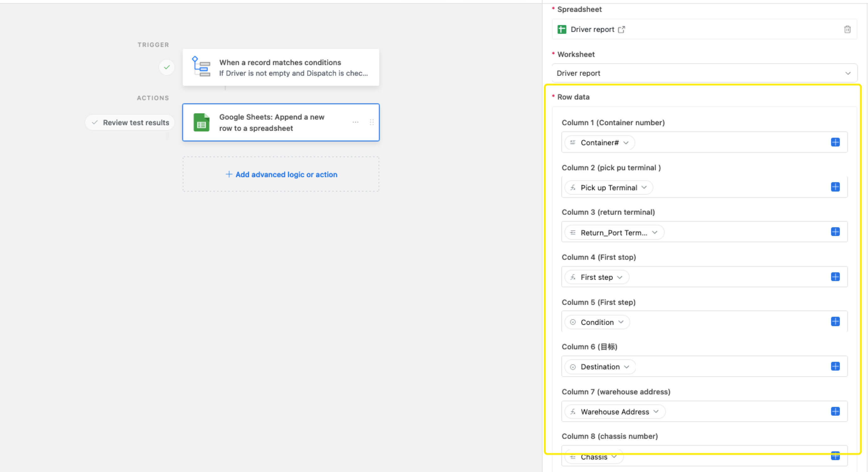Click the blue plus for Column 4 First stop
868x472 pixels.
click(x=835, y=277)
